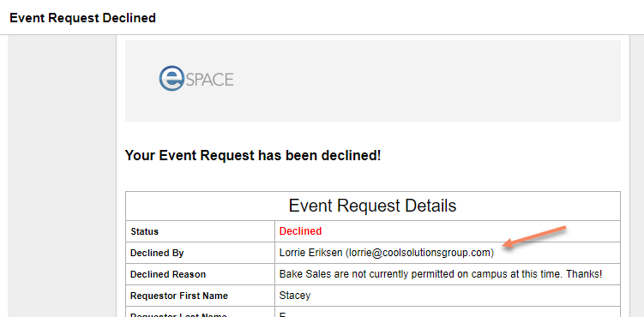The image size is (644, 317).
Task: Click the partially visible Requestor Last Name label
Action: point(178,315)
